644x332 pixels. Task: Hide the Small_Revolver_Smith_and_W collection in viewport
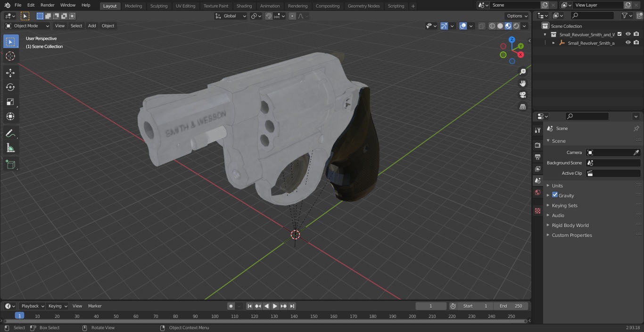pos(628,34)
